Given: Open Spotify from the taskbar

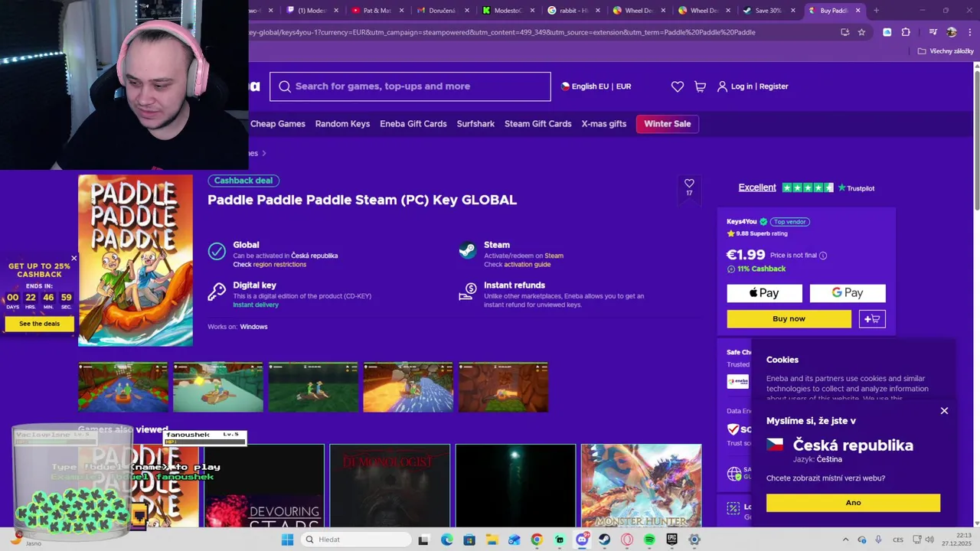Looking at the screenshot, I should (649, 540).
